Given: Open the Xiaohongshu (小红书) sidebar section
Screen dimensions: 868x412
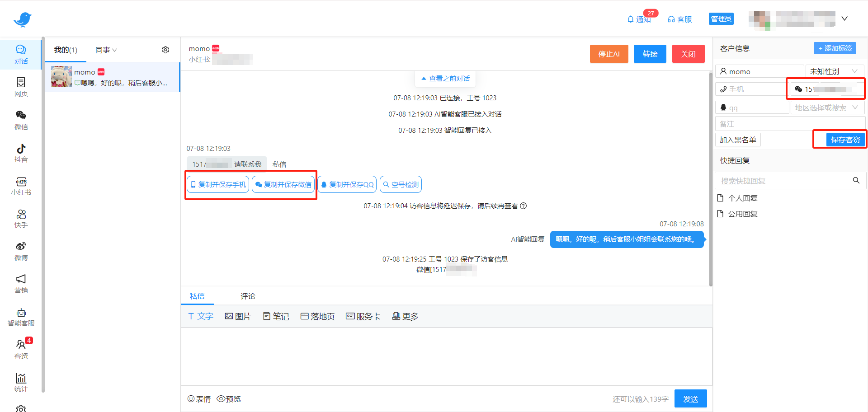Looking at the screenshot, I should coord(21,186).
